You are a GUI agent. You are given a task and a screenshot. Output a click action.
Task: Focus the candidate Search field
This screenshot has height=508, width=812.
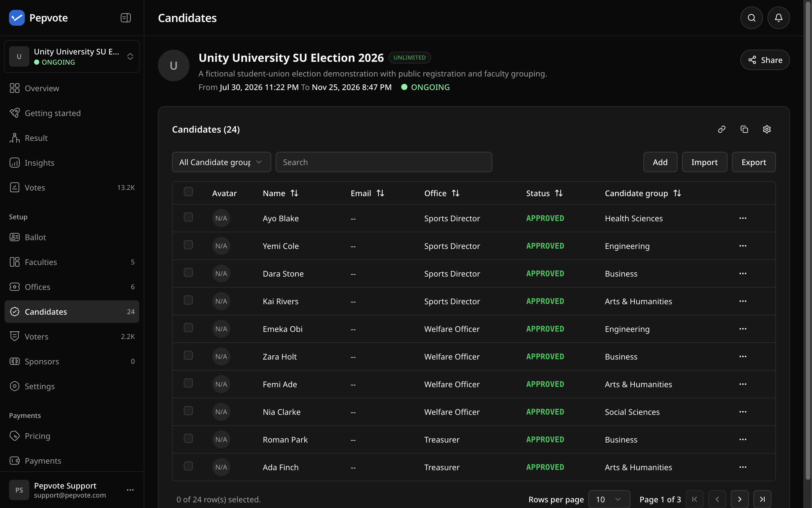point(384,162)
